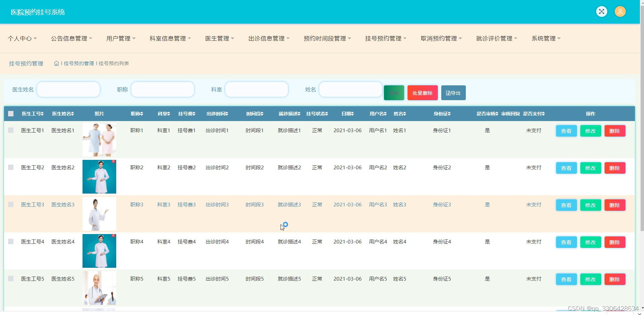Check the row checkbox for 医生工号2
Screen dimensions: 644x315
(11, 167)
